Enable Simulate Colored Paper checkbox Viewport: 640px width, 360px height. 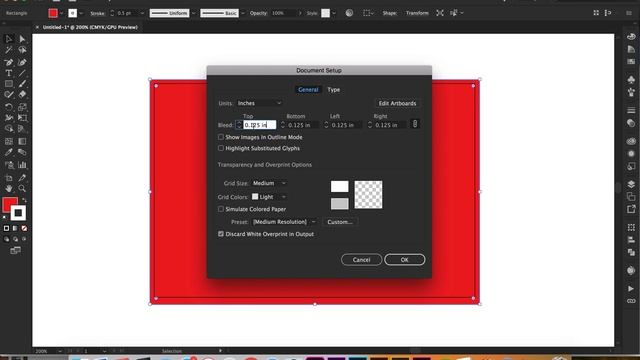221,209
